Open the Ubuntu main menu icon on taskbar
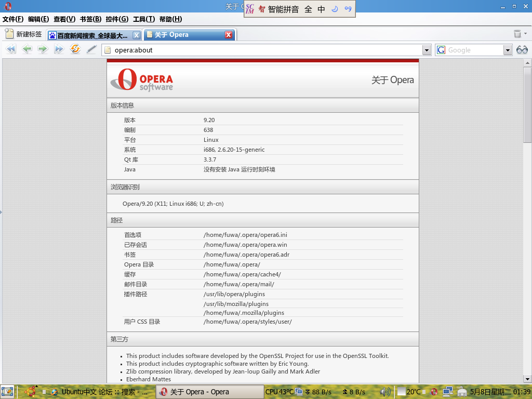This screenshot has height=399, width=532. [x=31, y=392]
